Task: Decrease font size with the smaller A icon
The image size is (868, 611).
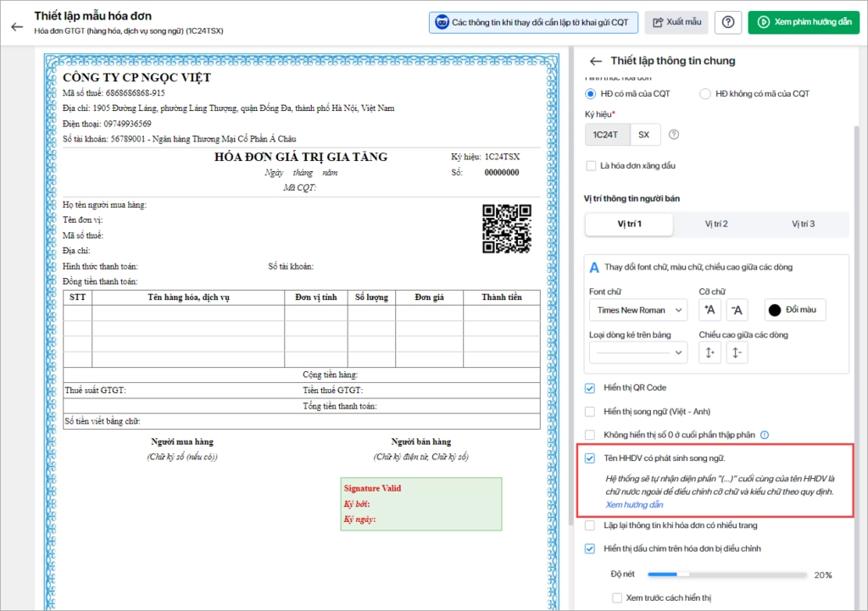Action: pyautogui.click(x=737, y=310)
